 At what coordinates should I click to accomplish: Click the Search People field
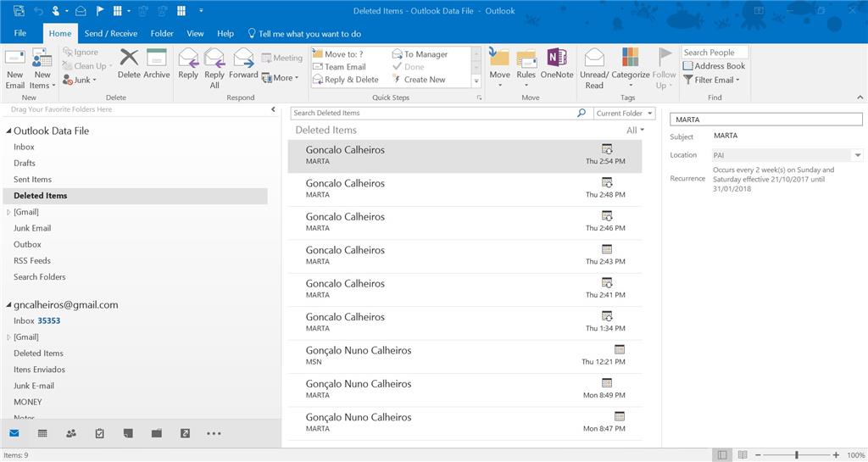click(x=715, y=52)
